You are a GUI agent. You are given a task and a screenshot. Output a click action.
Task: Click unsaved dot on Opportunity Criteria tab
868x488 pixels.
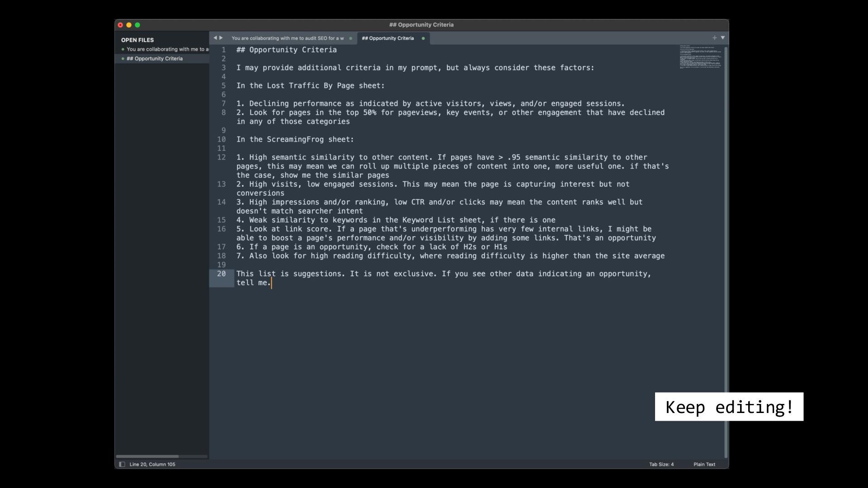pos(423,38)
